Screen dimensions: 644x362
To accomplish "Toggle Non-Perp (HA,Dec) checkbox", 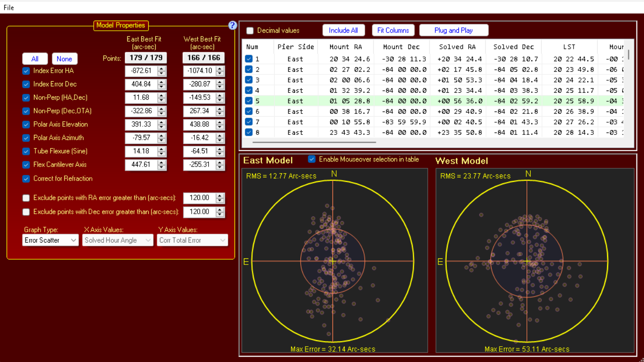I will click(26, 98).
